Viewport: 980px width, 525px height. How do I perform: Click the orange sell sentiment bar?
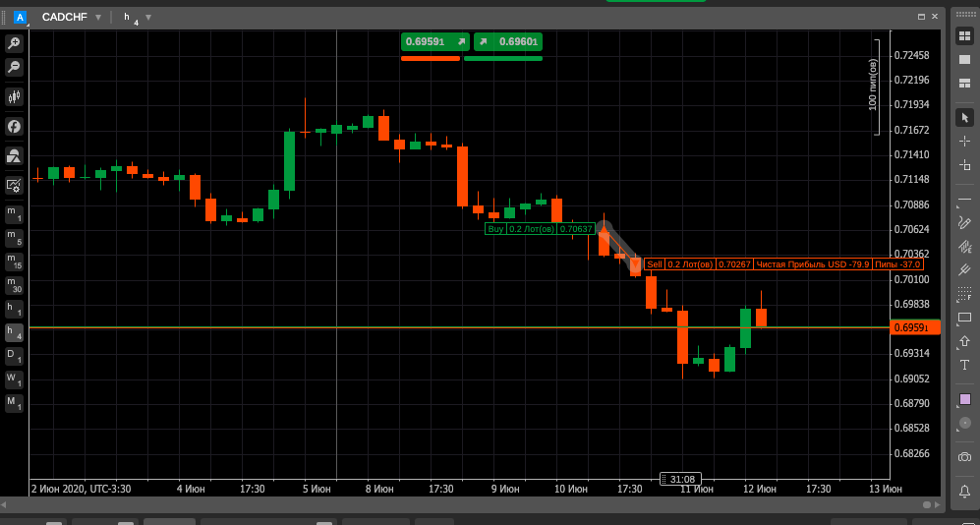(431, 58)
